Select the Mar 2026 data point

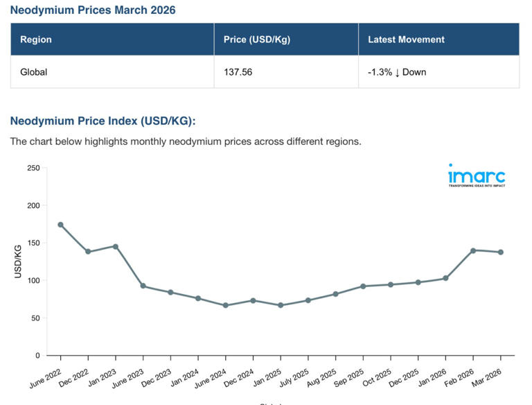click(501, 252)
